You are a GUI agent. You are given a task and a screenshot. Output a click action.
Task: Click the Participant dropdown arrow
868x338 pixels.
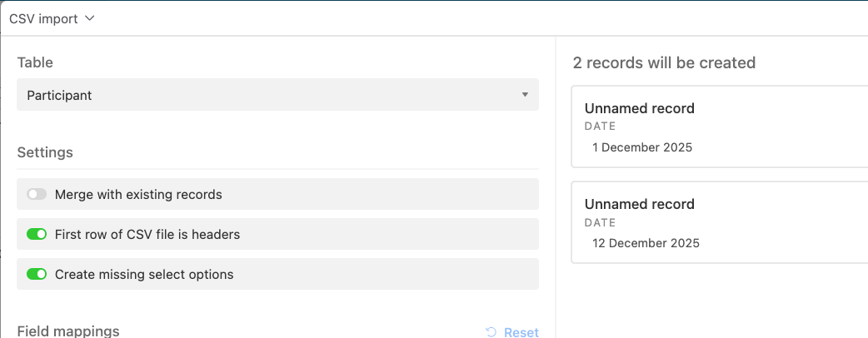coord(525,95)
